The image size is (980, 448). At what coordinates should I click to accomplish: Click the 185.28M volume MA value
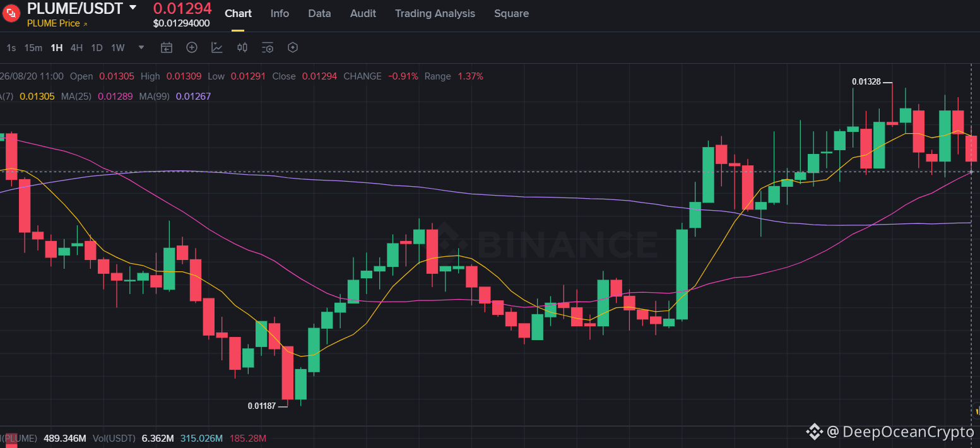tap(248, 438)
